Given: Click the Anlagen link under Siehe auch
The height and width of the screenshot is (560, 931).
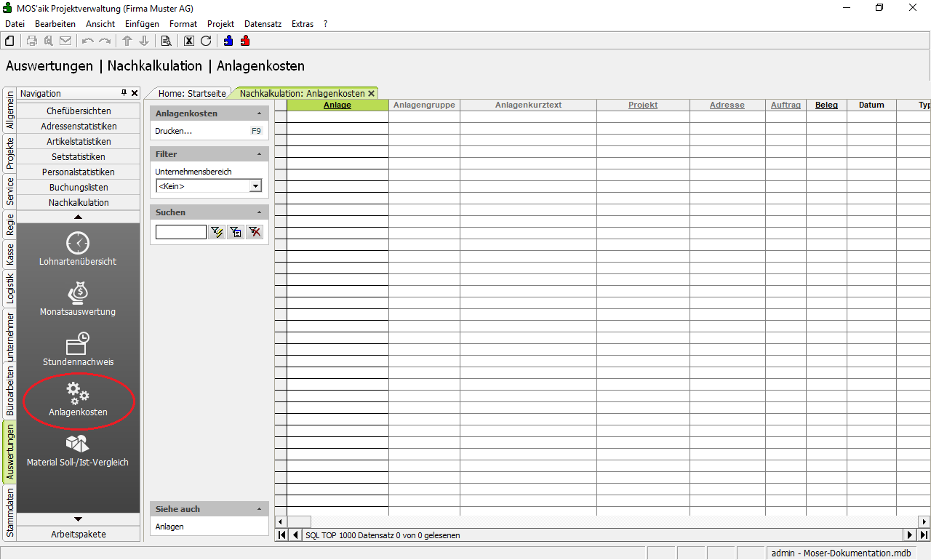Looking at the screenshot, I should (x=169, y=527).
